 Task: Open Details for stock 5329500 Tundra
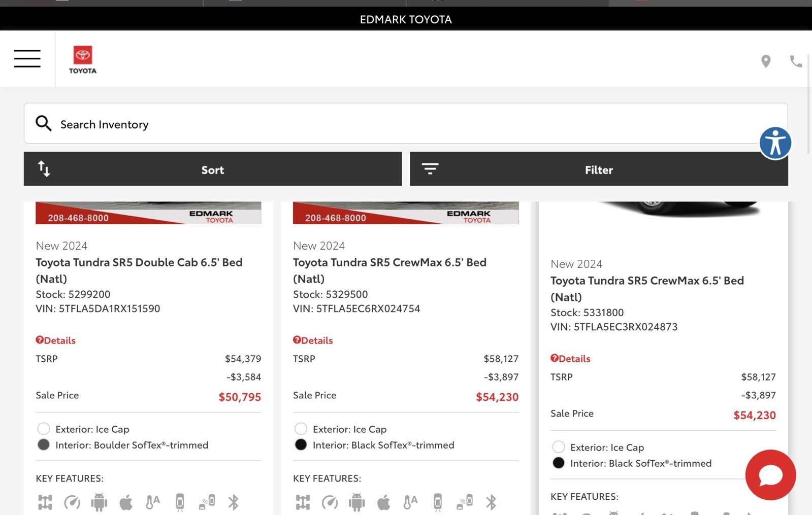coord(313,340)
